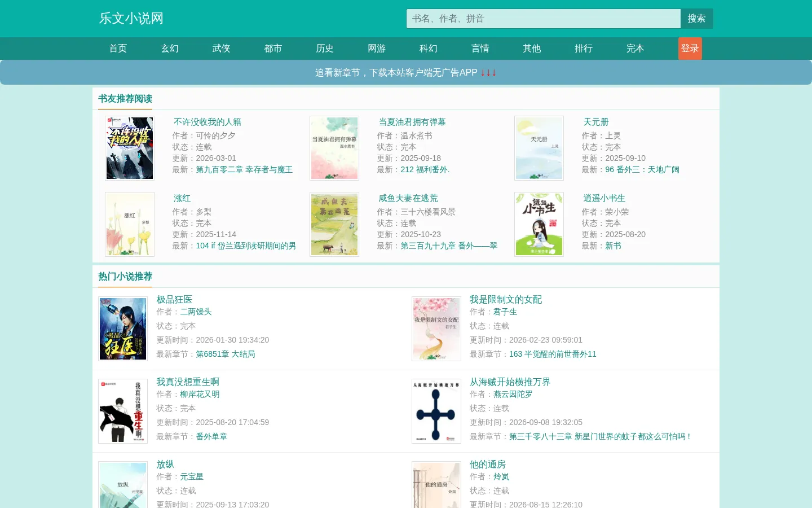Open the 我真没想重生啊 title link
Screen dimensions: 812x508
pyautogui.click(x=188, y=382)
